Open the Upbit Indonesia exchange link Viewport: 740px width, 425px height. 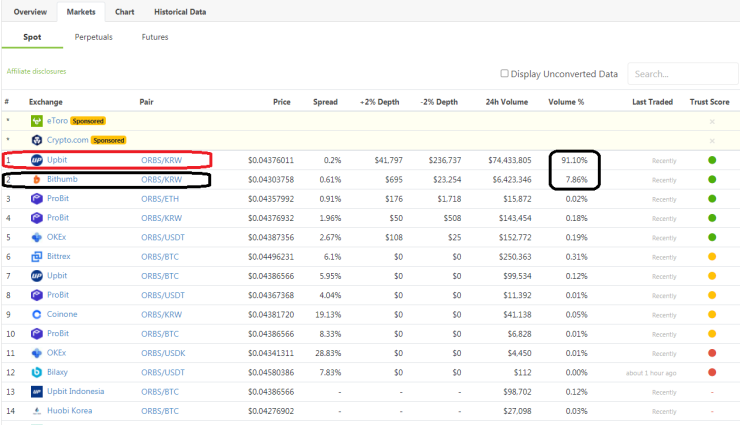pos(76,391)
